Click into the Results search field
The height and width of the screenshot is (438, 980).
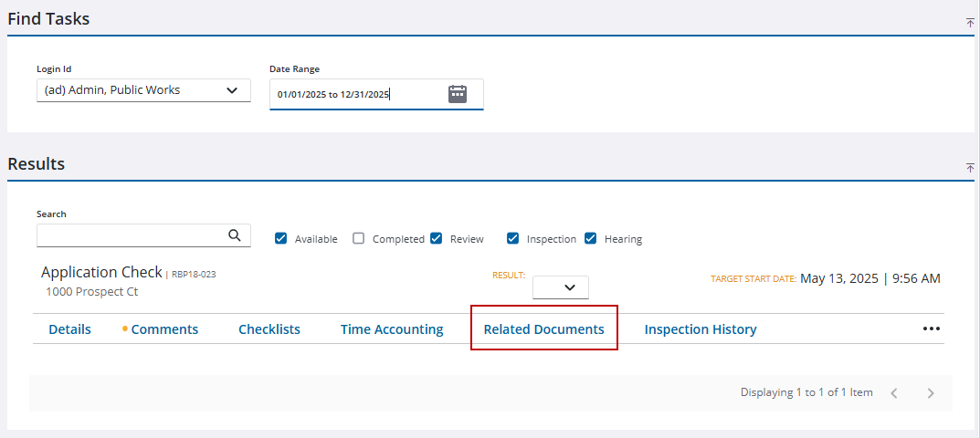128,235
